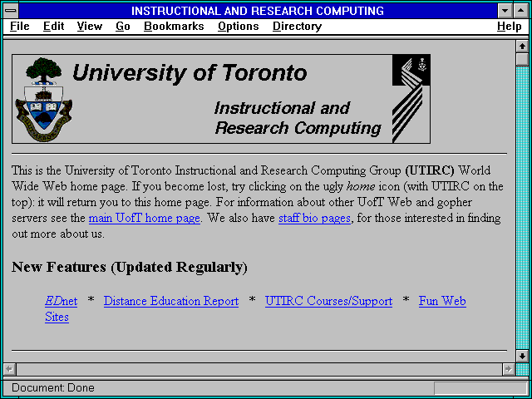The image size is (532, 399).
Task: Follow the Fun Web Sites link
Action: [442, 301]
